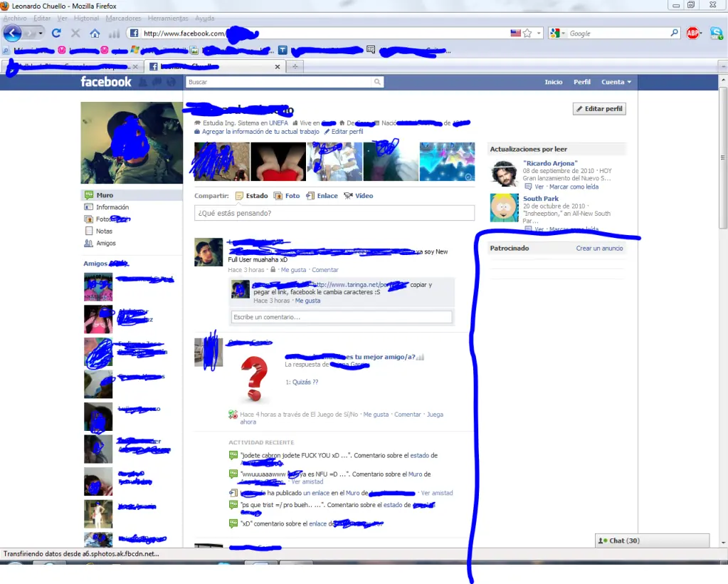
Task: Switch the toolbar language flag
Action: tap(516, 33)
